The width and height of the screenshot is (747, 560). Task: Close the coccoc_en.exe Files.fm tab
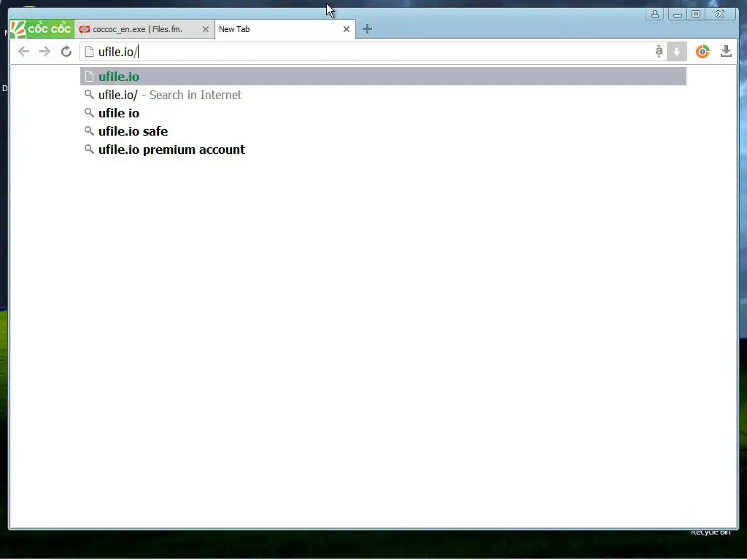pyautogui.click(x=205, y=29)
